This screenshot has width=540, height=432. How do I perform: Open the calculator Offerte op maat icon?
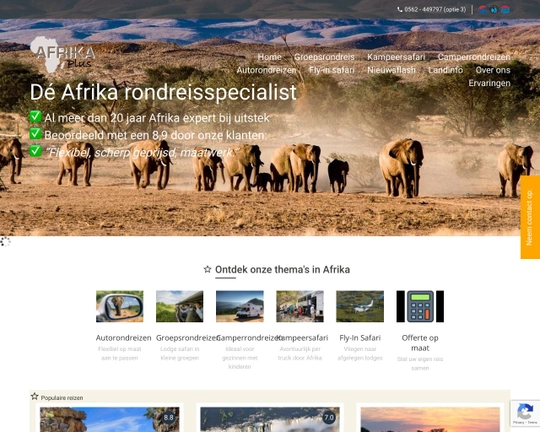coord(420,306)
